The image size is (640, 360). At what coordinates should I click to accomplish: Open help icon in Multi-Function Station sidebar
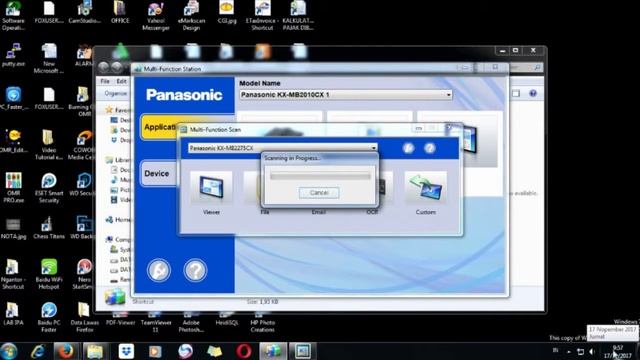195,270
